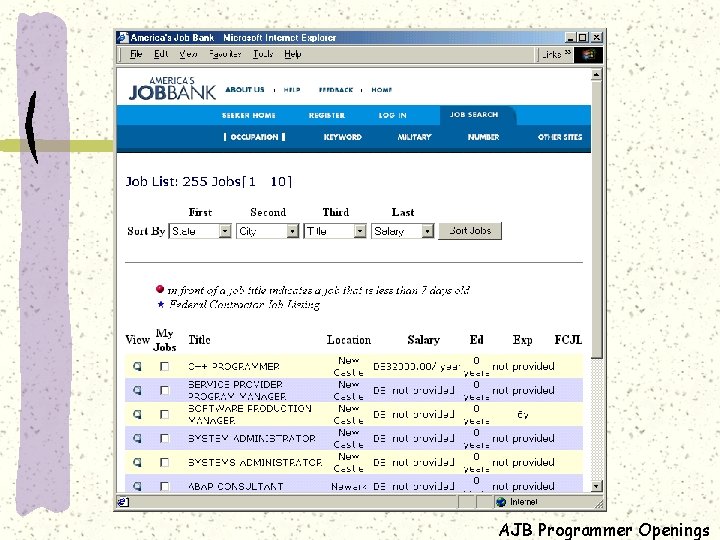Check My Jobs box for Systems Administrator
The width and height of the screenshot is (720, 540).
pyautogui.click(x=164, y=462)
